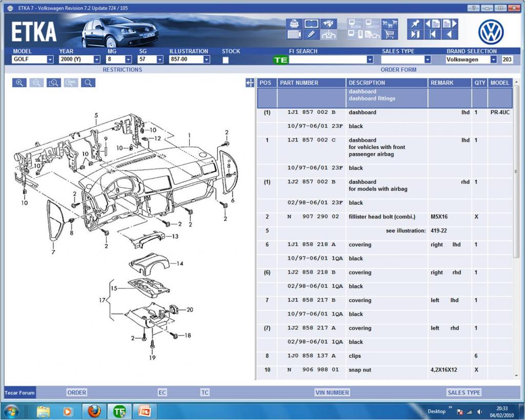Image resolution: width=525 pixels, height=420 pixels.
Task: Select part number 1J1 857 002 C
Action: pyautogui.click(x=311, y=140)
